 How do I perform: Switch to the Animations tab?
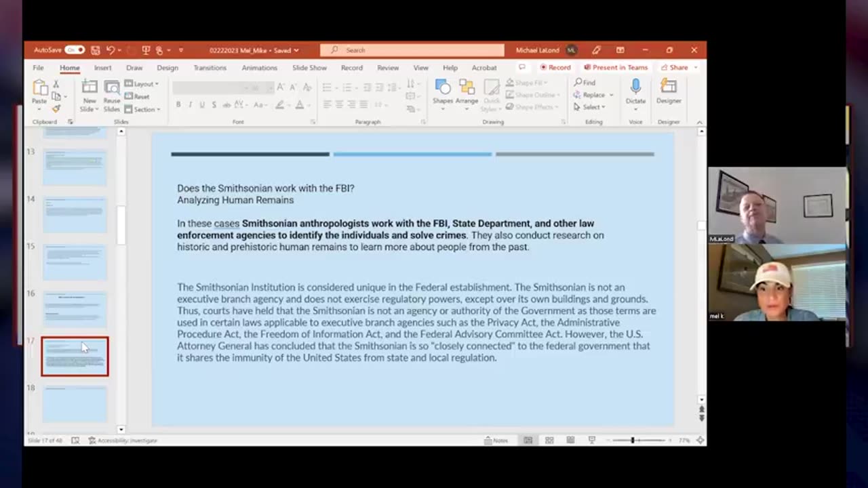pos(259,68)
